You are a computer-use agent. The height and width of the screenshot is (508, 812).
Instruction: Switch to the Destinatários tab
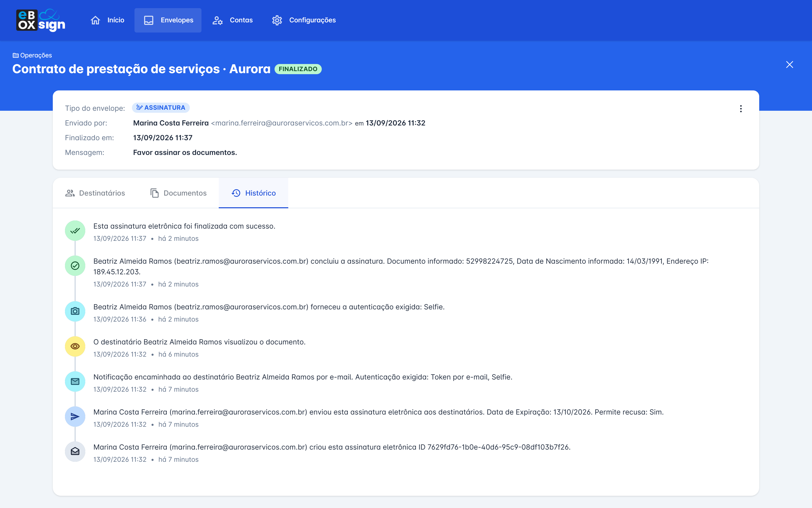pos(95,193)
